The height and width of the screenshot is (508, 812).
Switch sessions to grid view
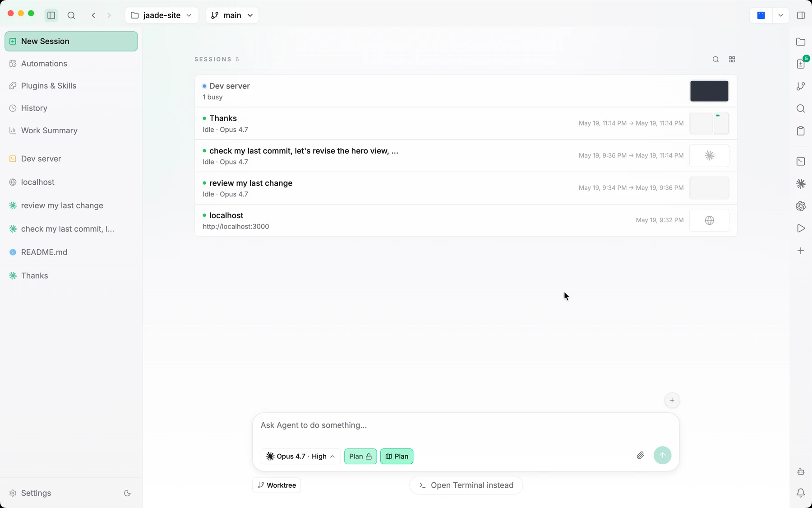(x=732, y=59)
